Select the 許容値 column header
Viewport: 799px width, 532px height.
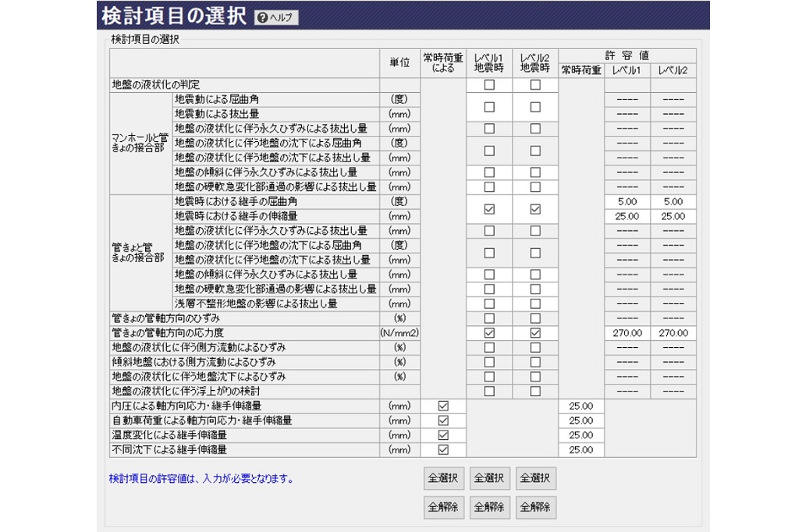tap(627, 55)
